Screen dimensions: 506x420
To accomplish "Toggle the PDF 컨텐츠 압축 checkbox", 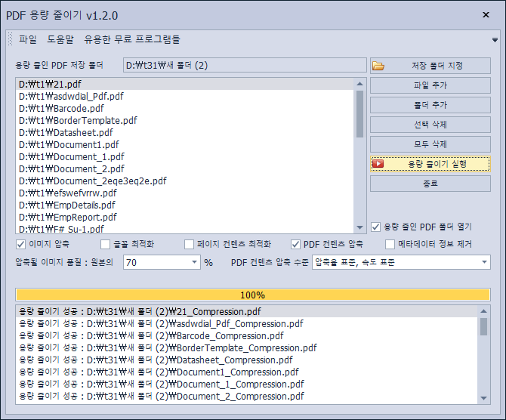I will click(295, 245).
